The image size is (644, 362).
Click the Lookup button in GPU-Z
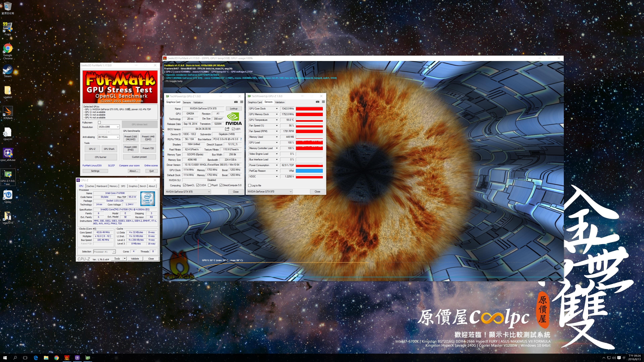point(233,108)
